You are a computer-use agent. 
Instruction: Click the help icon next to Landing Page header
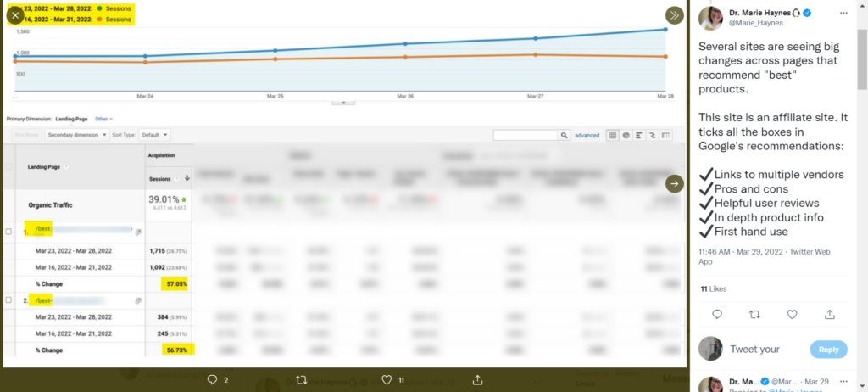(66, 166)
